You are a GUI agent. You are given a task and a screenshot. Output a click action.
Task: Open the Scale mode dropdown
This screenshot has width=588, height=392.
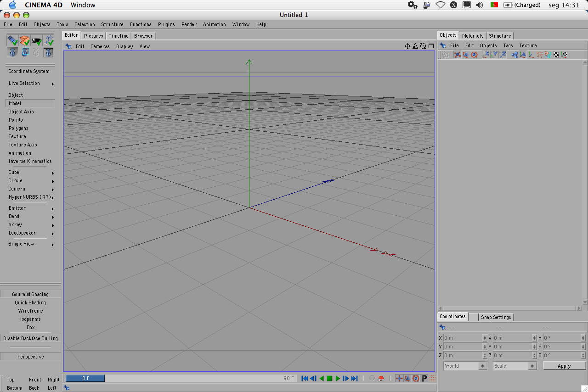[x=514, y=366]
